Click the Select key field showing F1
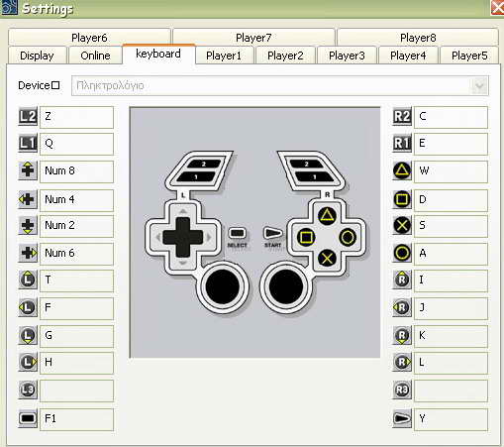This screenshot has width=504, height=447. pos(76,419)
